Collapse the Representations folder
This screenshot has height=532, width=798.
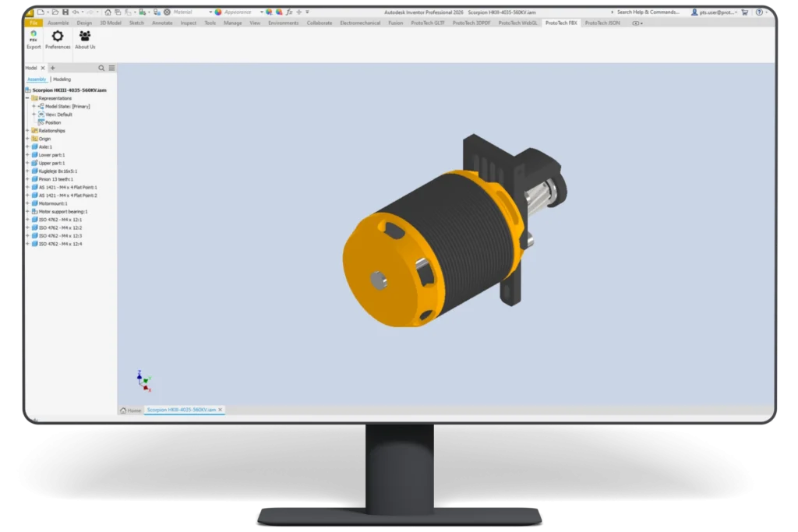[x=26, y=98]
